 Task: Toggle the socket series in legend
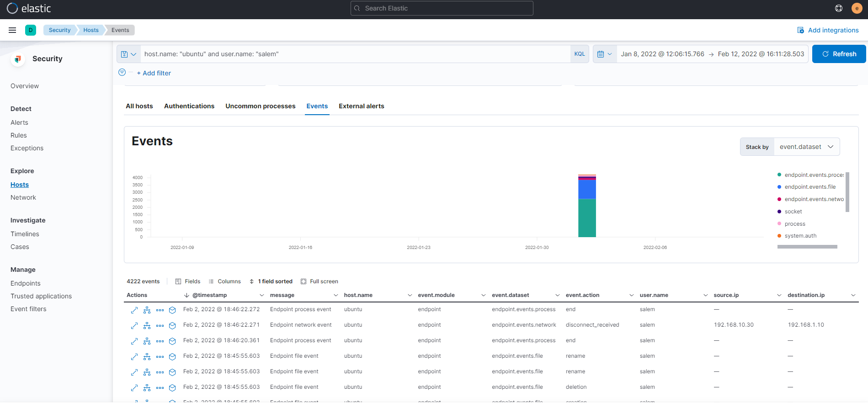coord(793,212)
